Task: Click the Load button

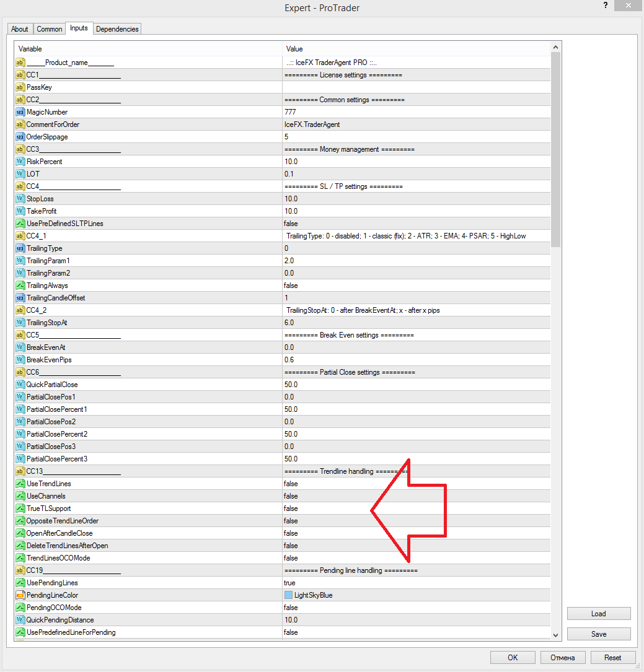Action: click(599, 614)
